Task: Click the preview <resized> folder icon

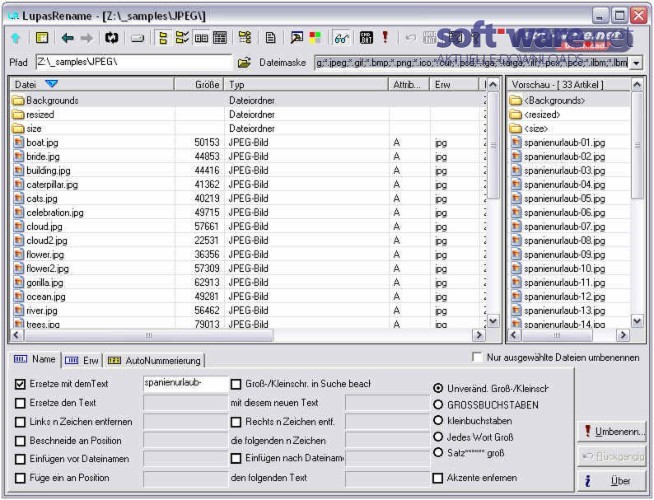Action: [516, 115]
